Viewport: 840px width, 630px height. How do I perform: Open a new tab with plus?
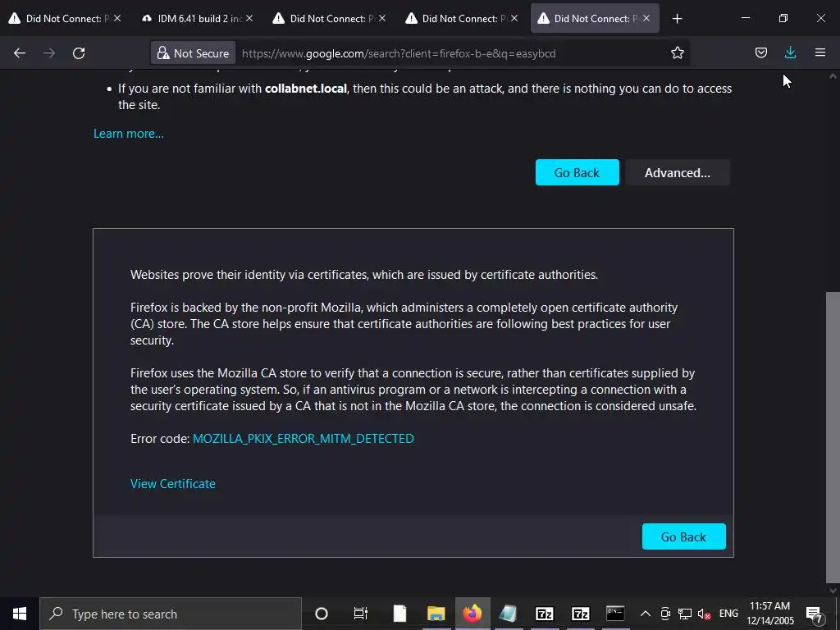[x=677, y=19]
